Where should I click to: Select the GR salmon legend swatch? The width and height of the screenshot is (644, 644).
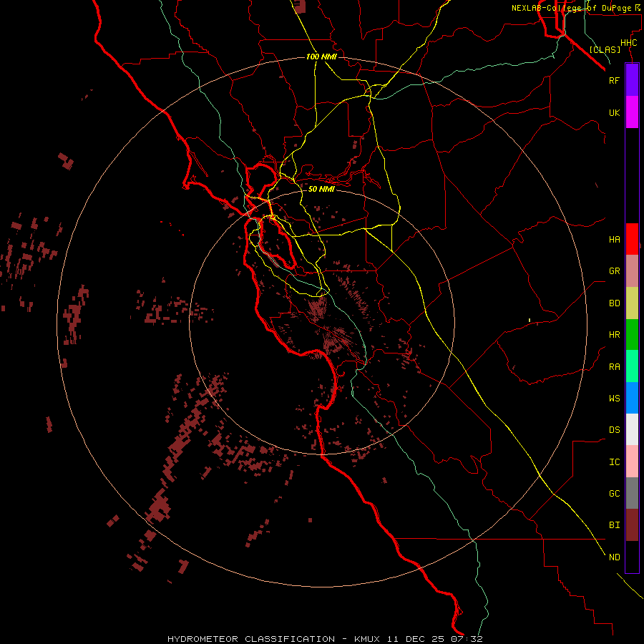point(632,271)
